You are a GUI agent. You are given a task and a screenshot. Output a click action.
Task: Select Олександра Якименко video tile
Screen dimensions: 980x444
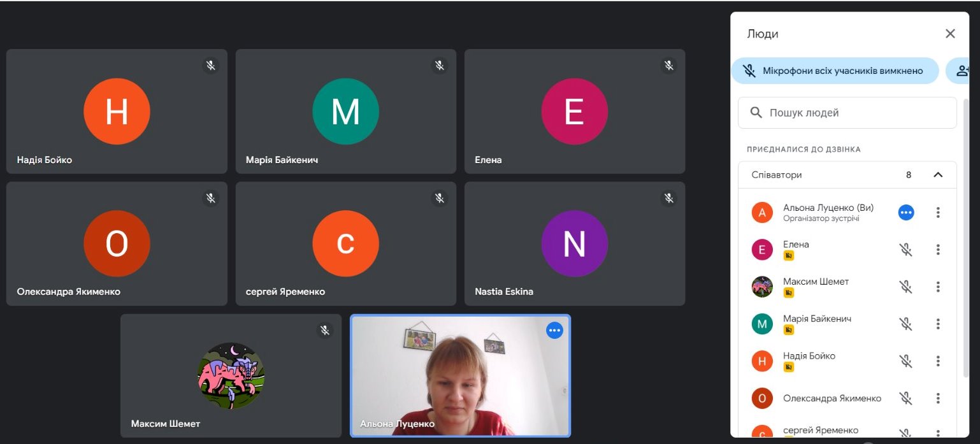coord(117,243)
